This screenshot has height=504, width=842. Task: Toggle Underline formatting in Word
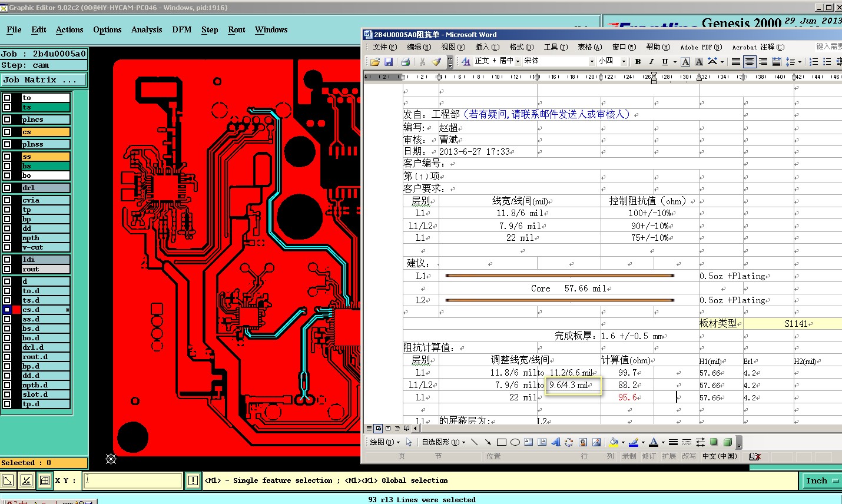coord(665,61)
